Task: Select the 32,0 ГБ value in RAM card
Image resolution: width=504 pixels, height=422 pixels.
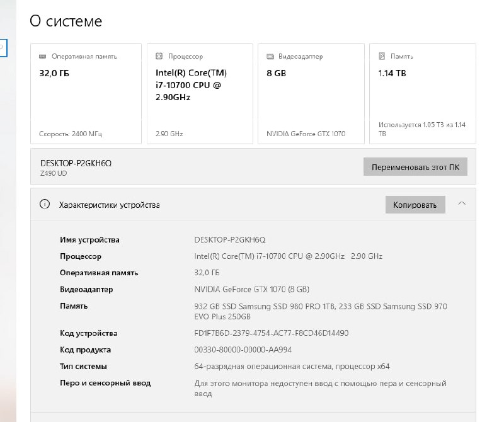Action: click(x=54, y=73)
